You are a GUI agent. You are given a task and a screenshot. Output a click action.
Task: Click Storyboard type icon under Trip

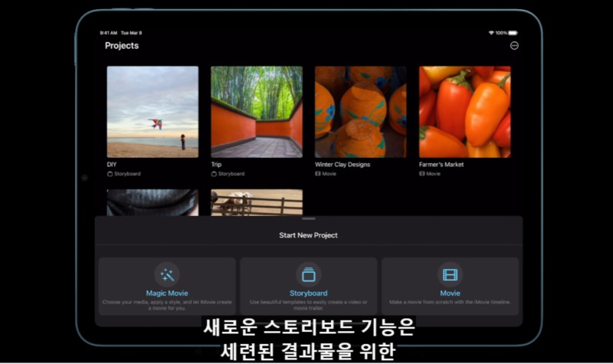tap(214, 174)
